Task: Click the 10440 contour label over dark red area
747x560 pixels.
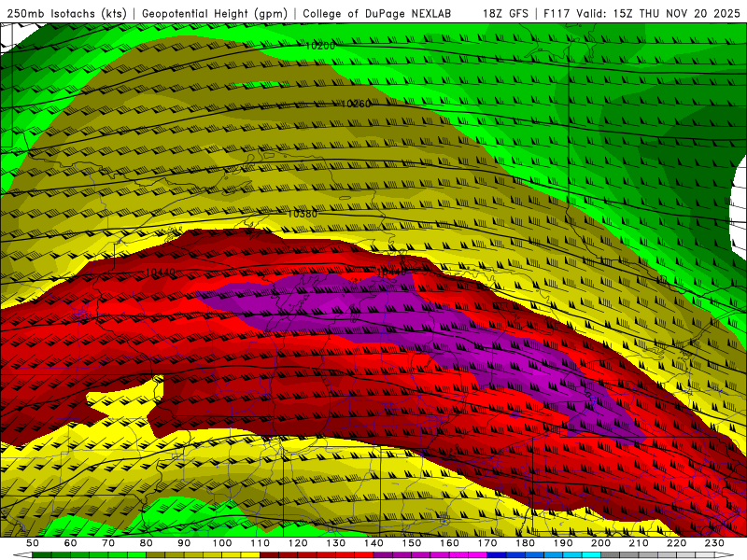Action: point(160,272)
